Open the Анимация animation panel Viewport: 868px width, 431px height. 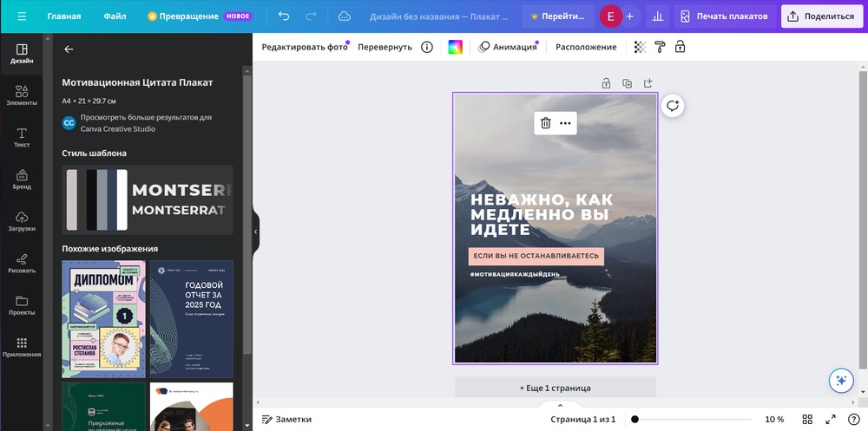coord(508,47)
